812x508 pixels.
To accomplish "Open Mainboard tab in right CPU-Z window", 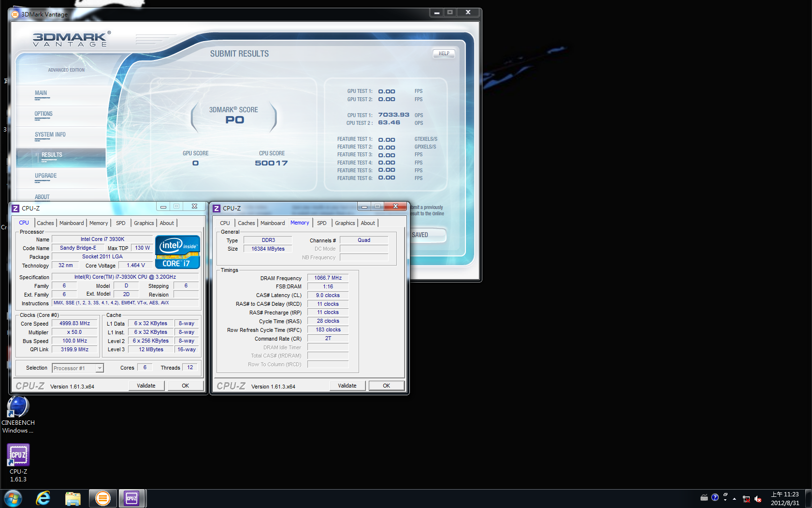I will pos(273,223).
